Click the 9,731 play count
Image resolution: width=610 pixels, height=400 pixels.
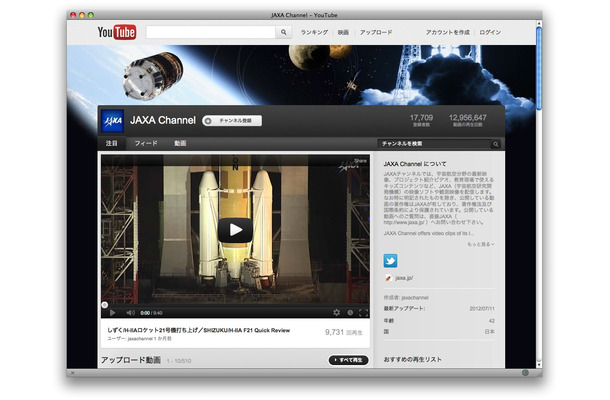(x=335, y=332)
